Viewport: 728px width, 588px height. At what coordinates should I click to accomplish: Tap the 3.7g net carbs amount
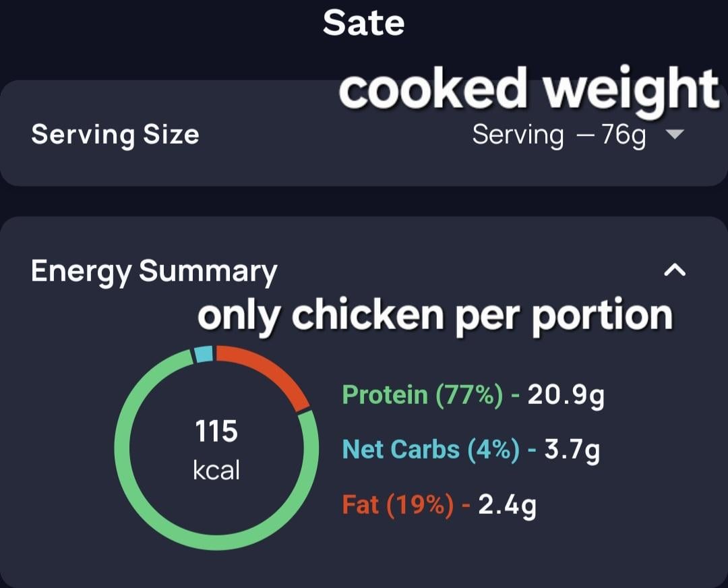coord(572,450)
